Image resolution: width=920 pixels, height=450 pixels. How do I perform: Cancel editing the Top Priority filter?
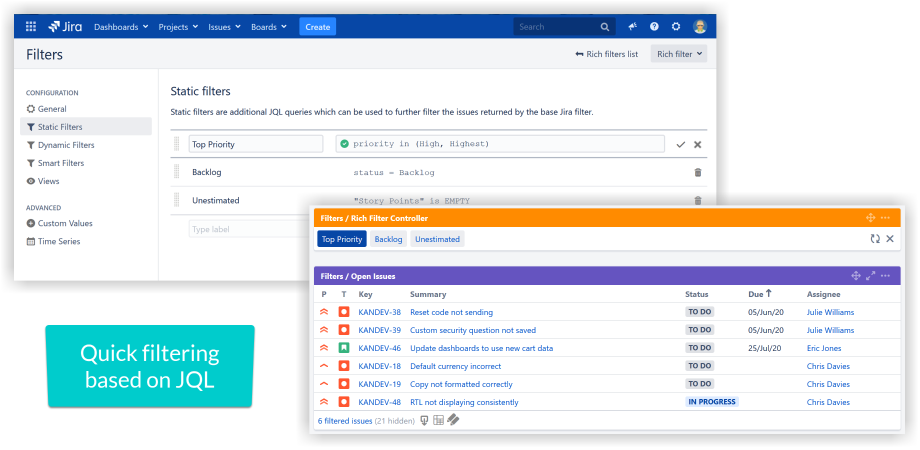(698, 144)
